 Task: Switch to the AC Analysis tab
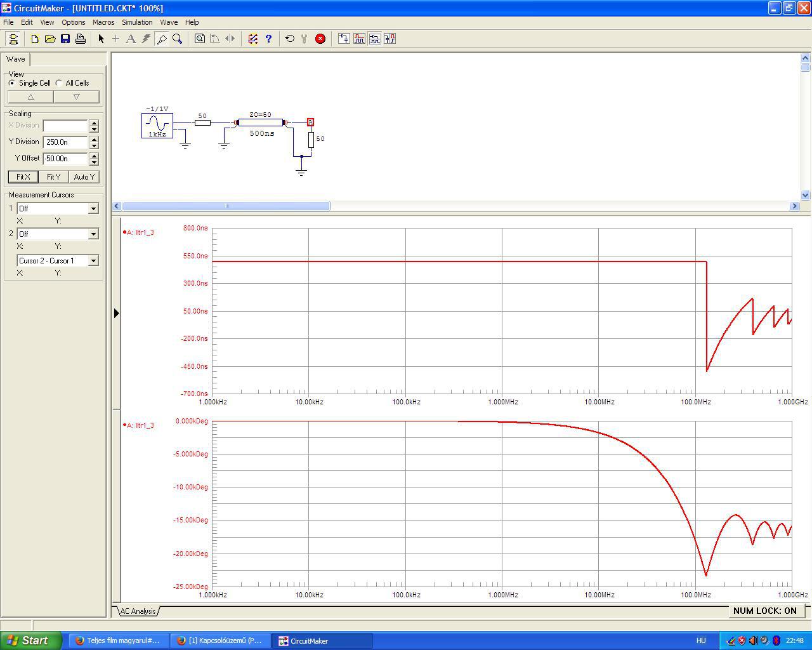tap(138, 611)
